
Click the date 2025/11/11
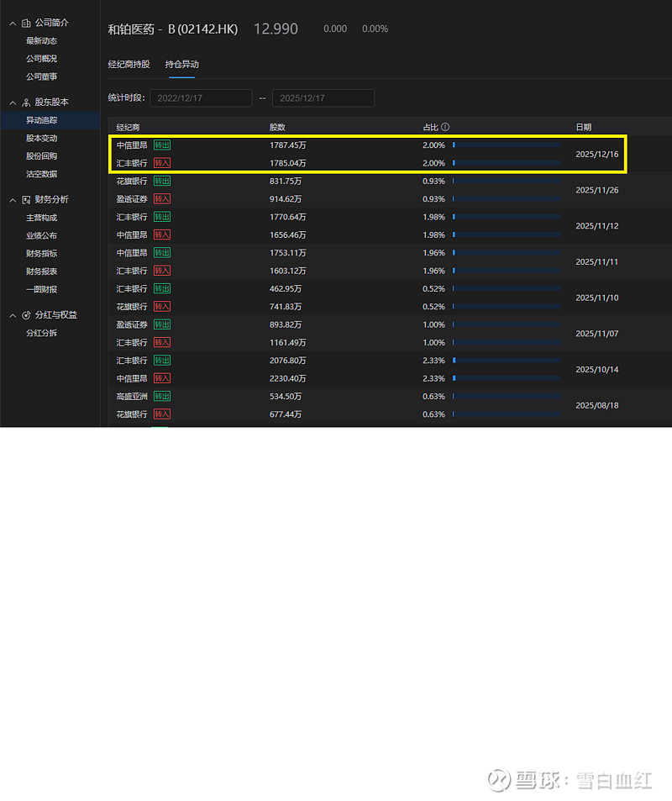(x=597, y=262)
